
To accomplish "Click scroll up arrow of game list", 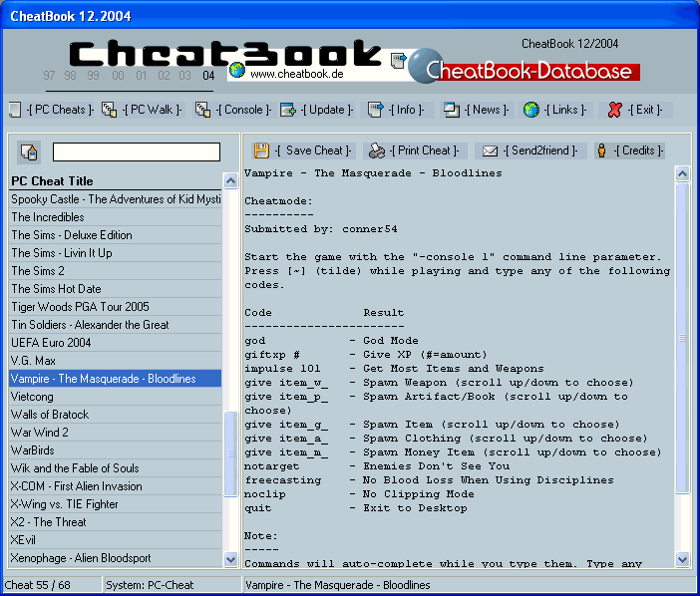I will tap(231, 181).
